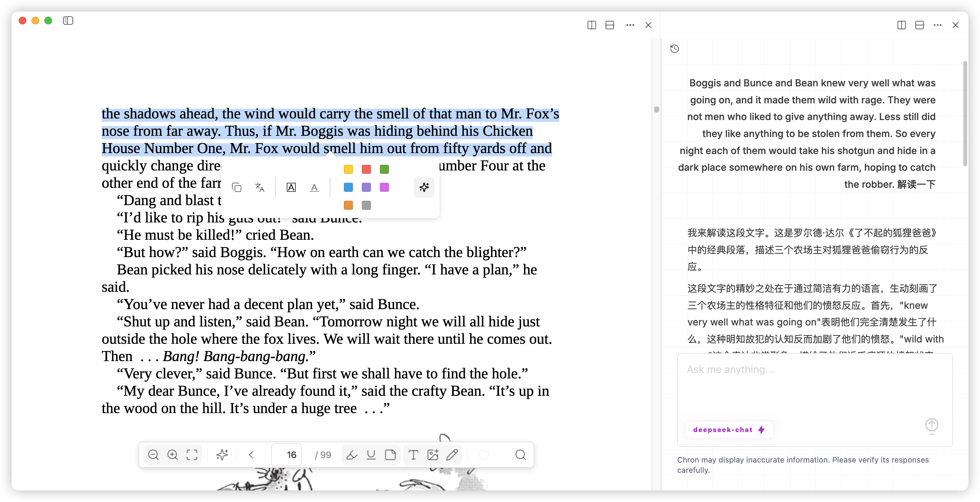
Task: Open the deepseek-chat model selector
Action: point(729,430)
